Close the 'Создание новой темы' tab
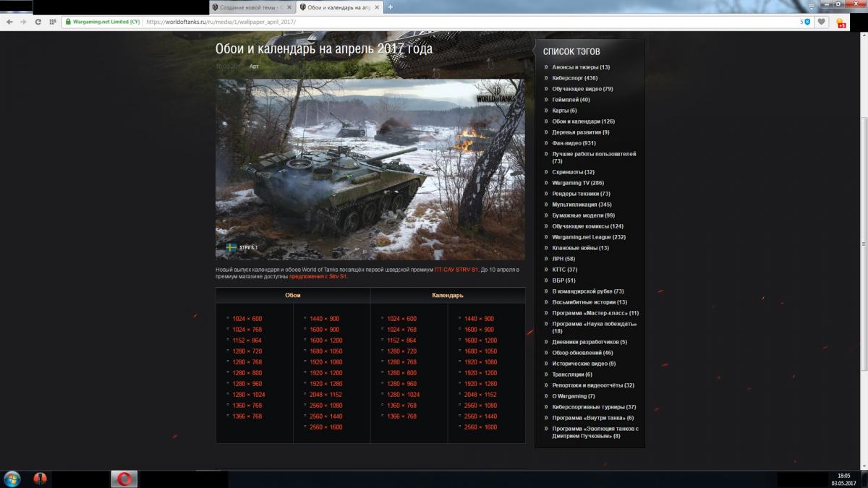868x488 pixels. [290, 7]
